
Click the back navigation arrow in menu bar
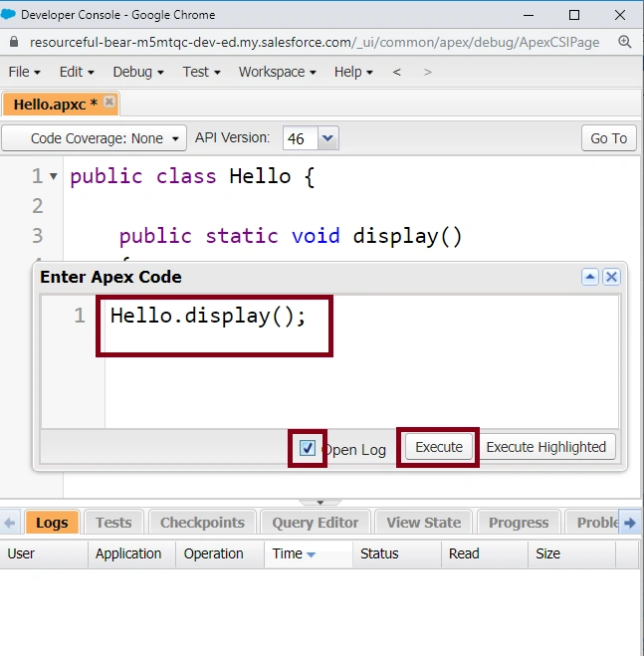pos(397,72)
